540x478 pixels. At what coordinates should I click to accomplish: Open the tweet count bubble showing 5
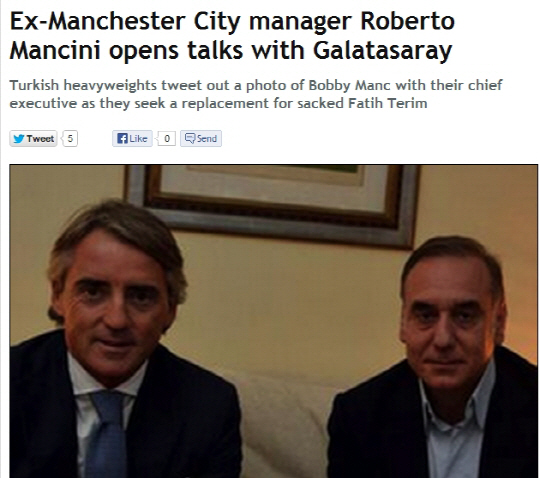click(x=70, y=139)
